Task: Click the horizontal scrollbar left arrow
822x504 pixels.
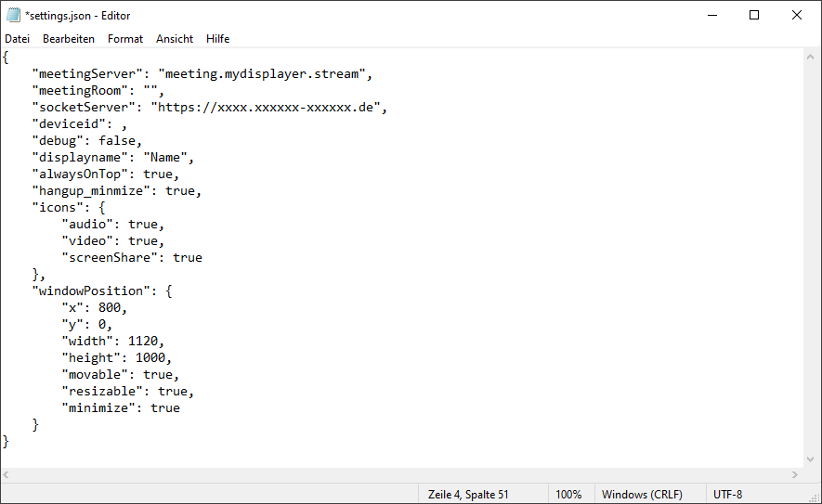Action: coord(8,475)
